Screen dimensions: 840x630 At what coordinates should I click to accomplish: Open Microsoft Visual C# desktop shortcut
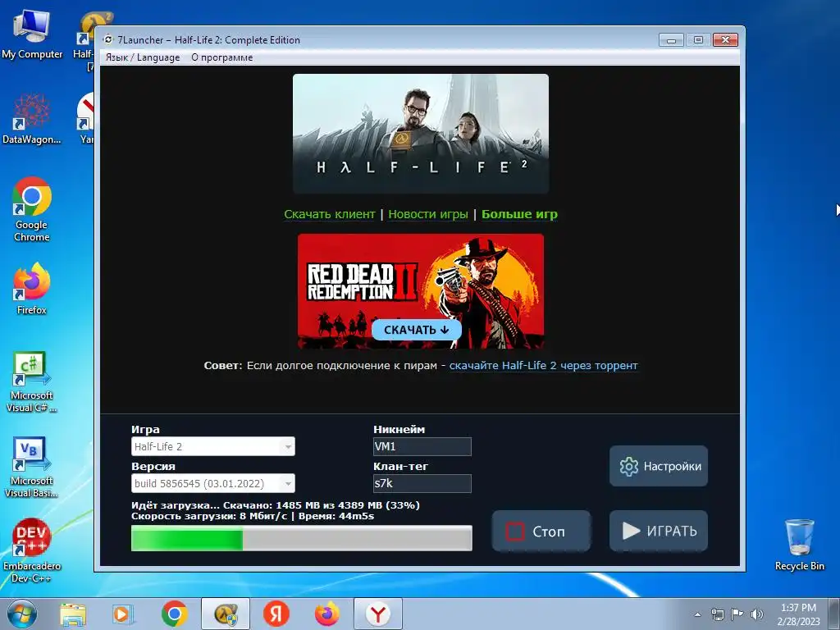pyautogui.click(x=32, y=382)
